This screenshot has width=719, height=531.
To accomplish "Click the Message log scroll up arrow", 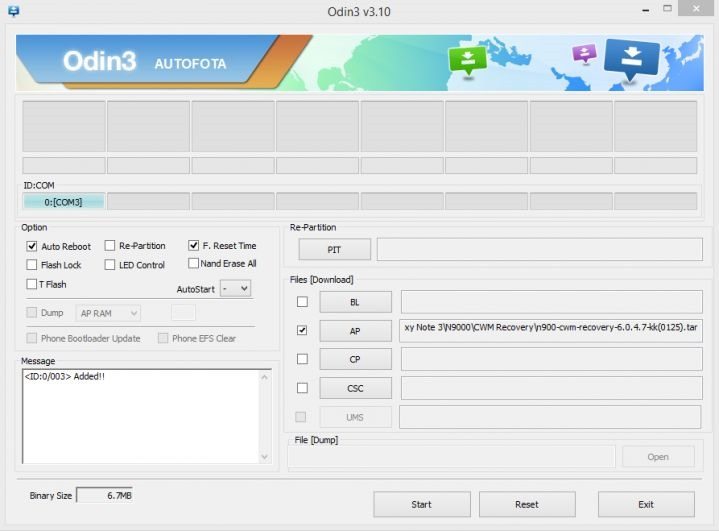I will click(x=265, y=377).
